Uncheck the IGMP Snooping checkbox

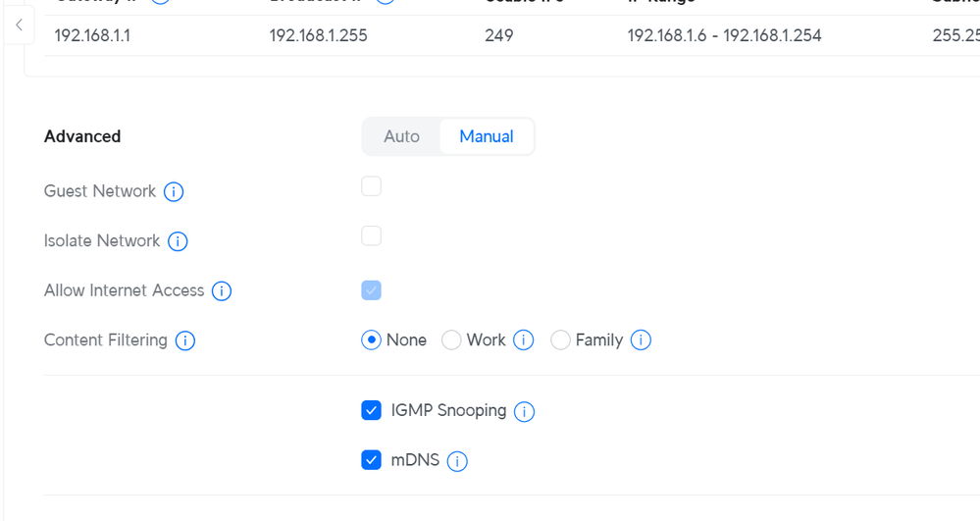371,410
